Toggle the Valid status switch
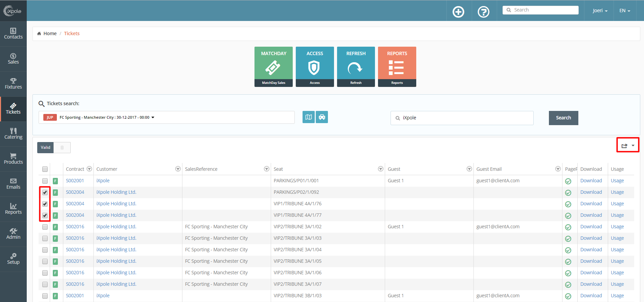The height and width of the screenshot is (302, 644). pos(54,147)
